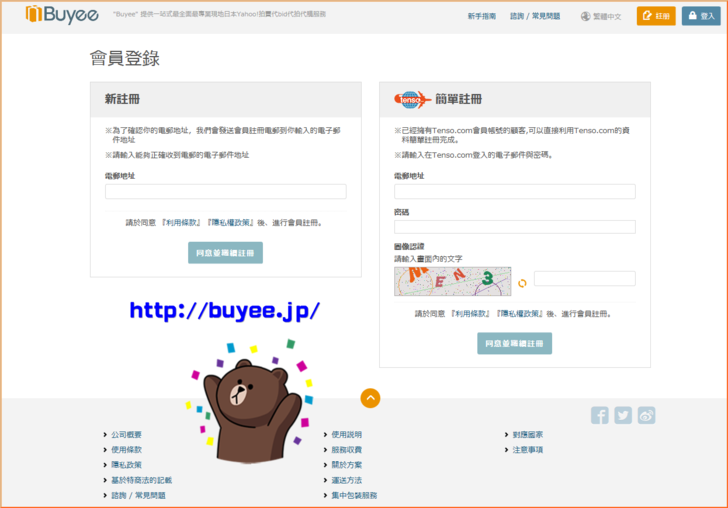Image resolution: width=728 pixels, height=508 pixels.
Task: Focus the captcha text input field
Action: coord(585,279)
